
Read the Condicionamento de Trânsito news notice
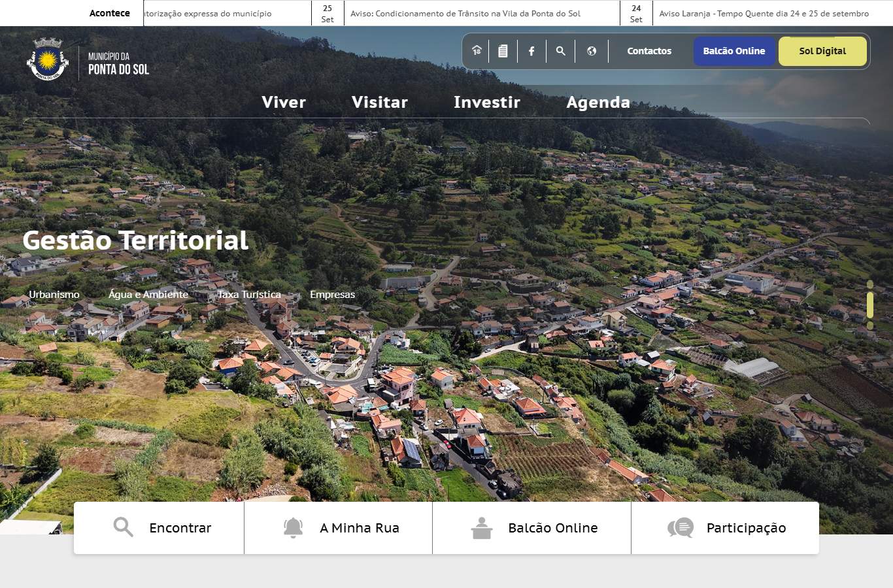[465, 13]
